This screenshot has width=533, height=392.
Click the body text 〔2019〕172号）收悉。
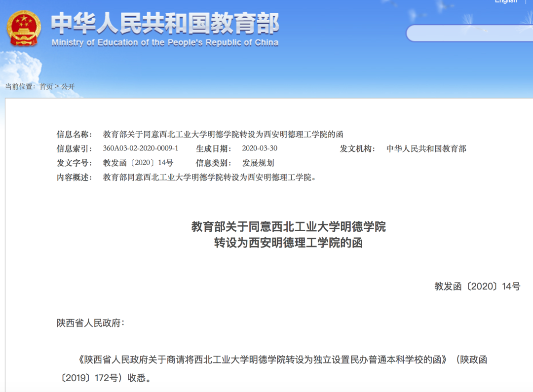coord(106,378)
